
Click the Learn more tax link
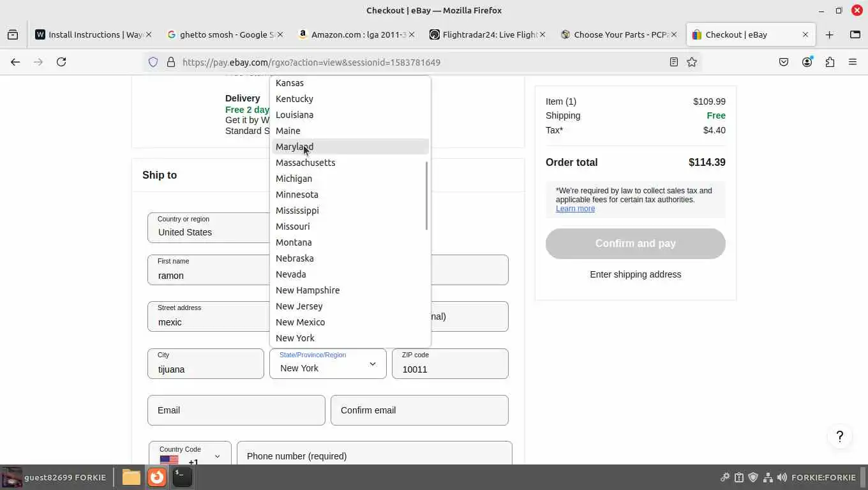coord(575,209)
